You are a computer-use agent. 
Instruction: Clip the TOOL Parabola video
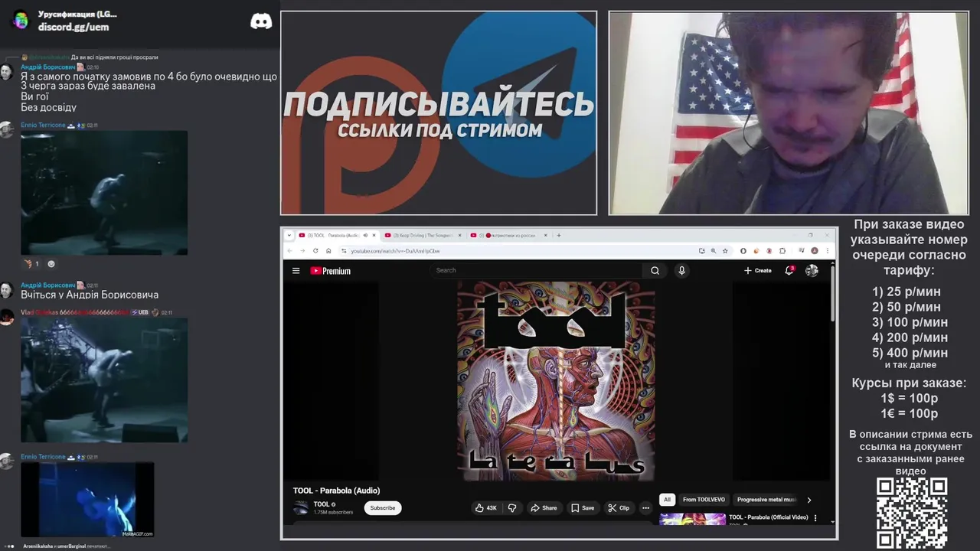coord(619,507)
